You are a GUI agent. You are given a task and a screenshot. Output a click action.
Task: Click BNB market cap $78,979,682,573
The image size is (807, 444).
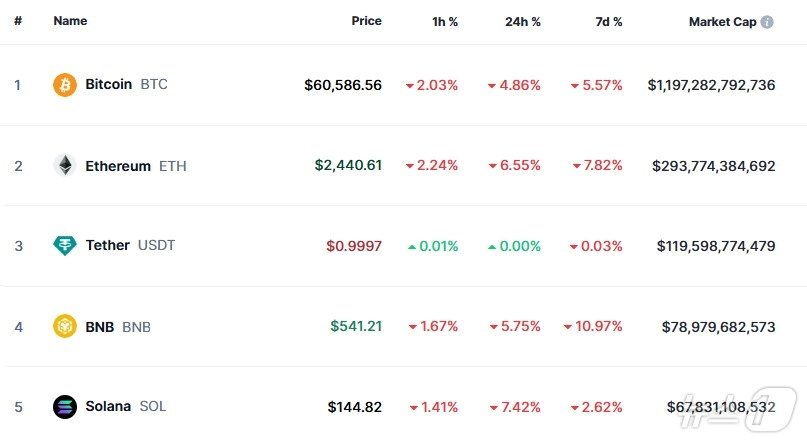click(718, 326)
